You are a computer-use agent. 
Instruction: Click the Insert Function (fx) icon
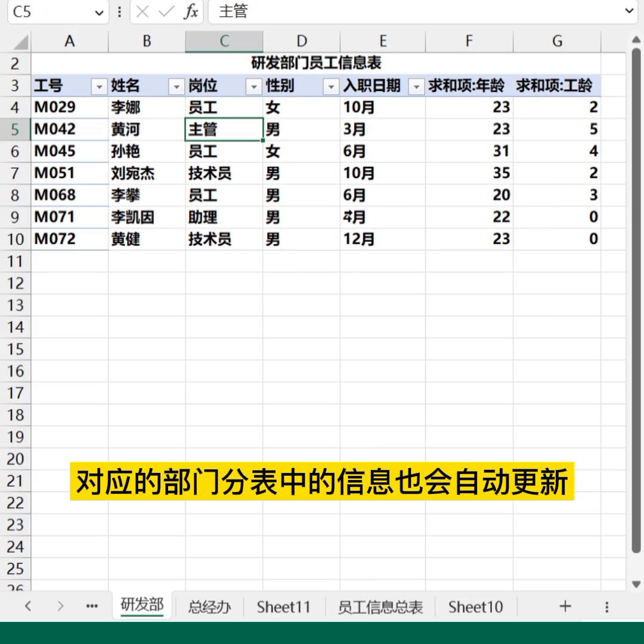[x=192, y=12]
